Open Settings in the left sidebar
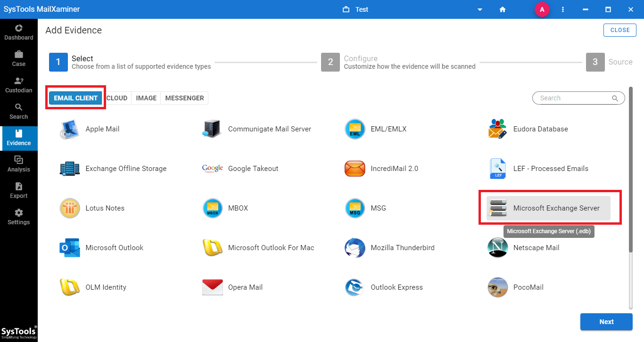Viewport: 644px width, 342px height. pos(19,217)
